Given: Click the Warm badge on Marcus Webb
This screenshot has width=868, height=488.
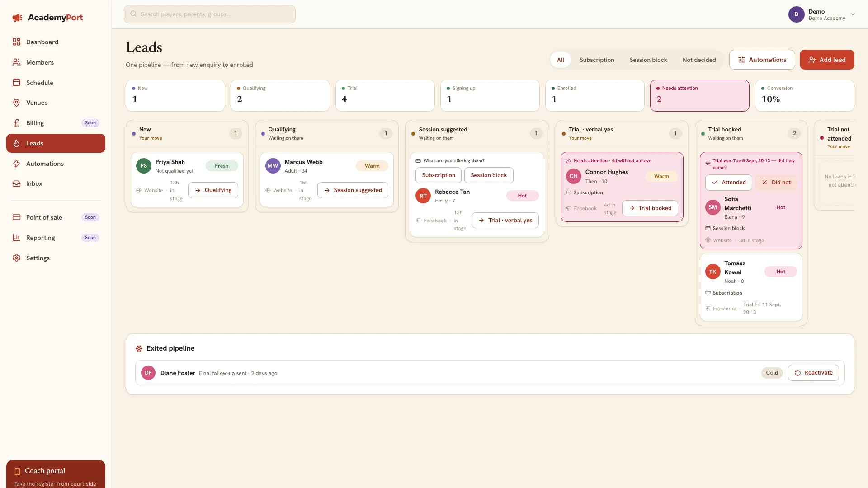Looking at the screenshot, I should (x=372, y=166).
